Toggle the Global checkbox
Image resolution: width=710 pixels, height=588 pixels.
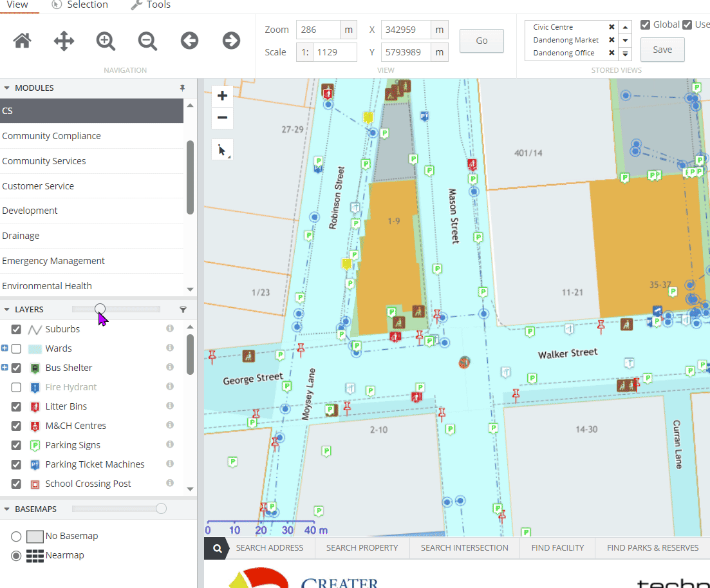point(645,25)
